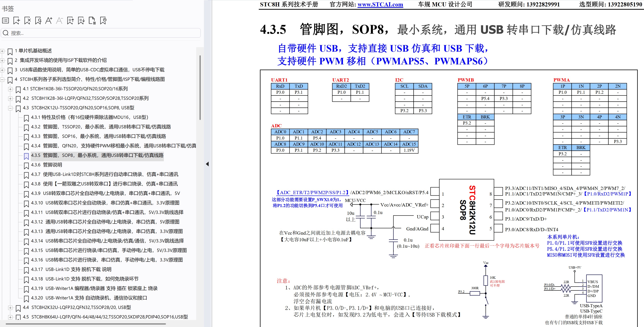The height and width of the screenshot is (327, 644).
Task: Open bookmark 4.3.18 如何免烧录环节
Action: (84, 279)
